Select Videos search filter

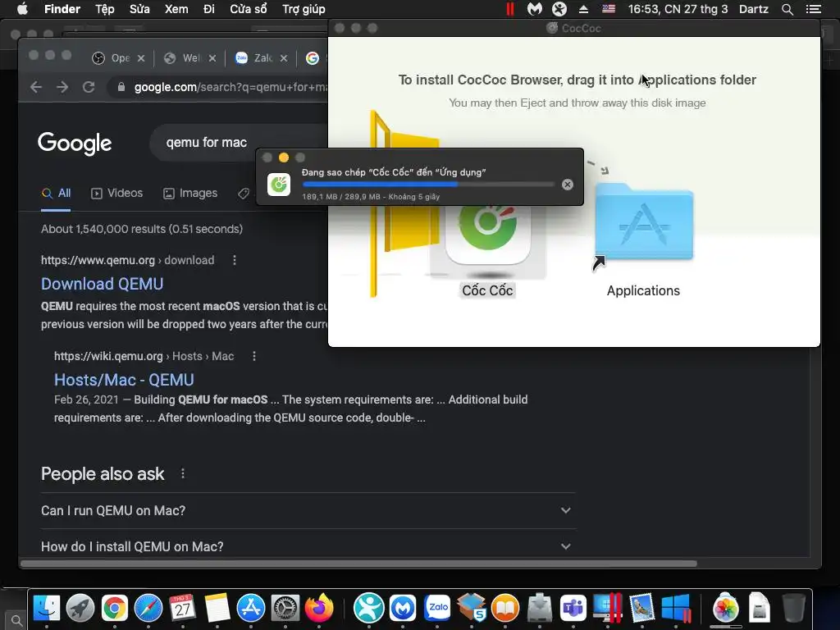point(116,193)
